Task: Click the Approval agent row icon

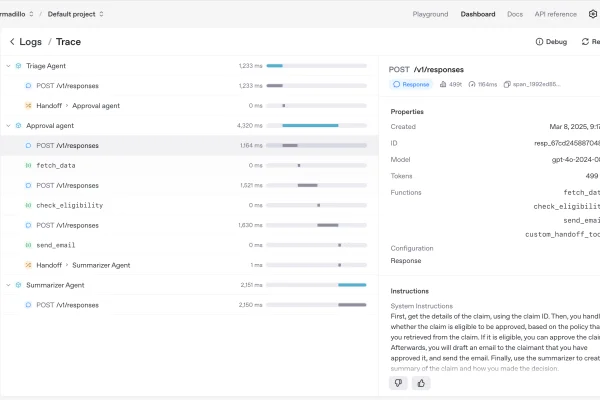Action: [18, 126]
